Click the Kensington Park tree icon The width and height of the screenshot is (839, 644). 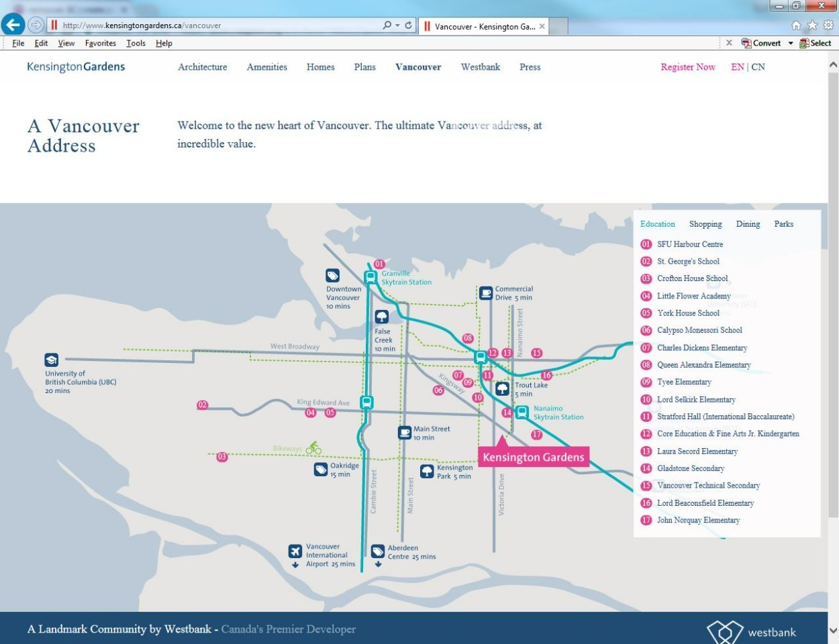point(427,471)
